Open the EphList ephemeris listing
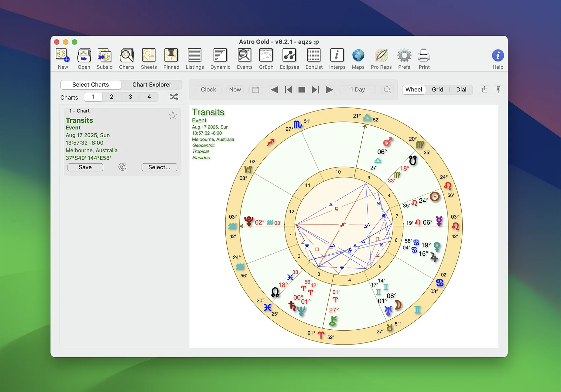 314,59
